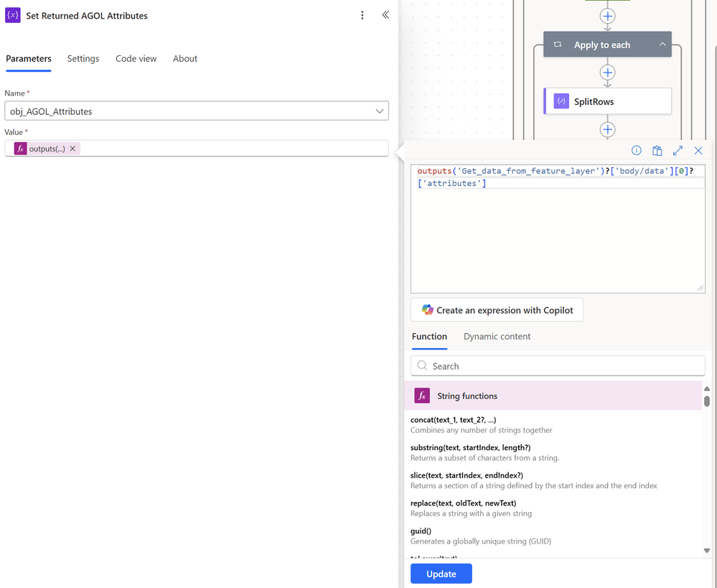The image size is (717, 588).
Task: Click the fx icon next to String functions
Action: click(x=421, y=396)
